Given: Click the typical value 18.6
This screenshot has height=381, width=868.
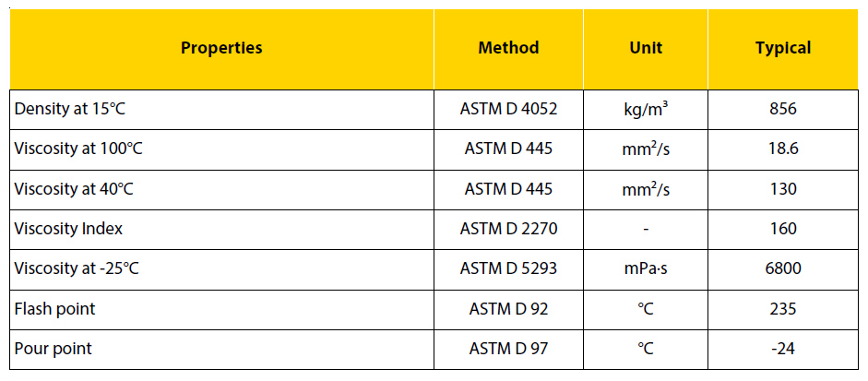Looking at the screenshot, I should tap(783, 150).
